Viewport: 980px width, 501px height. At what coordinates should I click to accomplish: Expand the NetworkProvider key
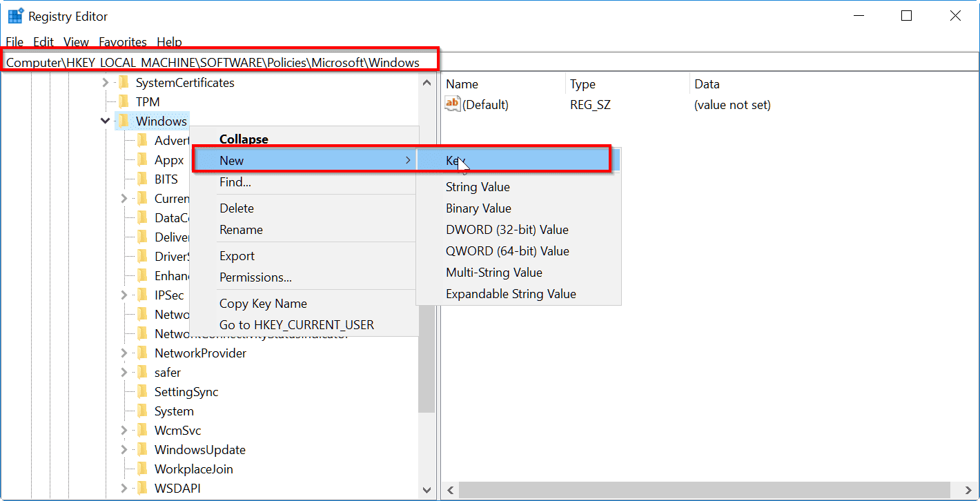tap(124, 353)
